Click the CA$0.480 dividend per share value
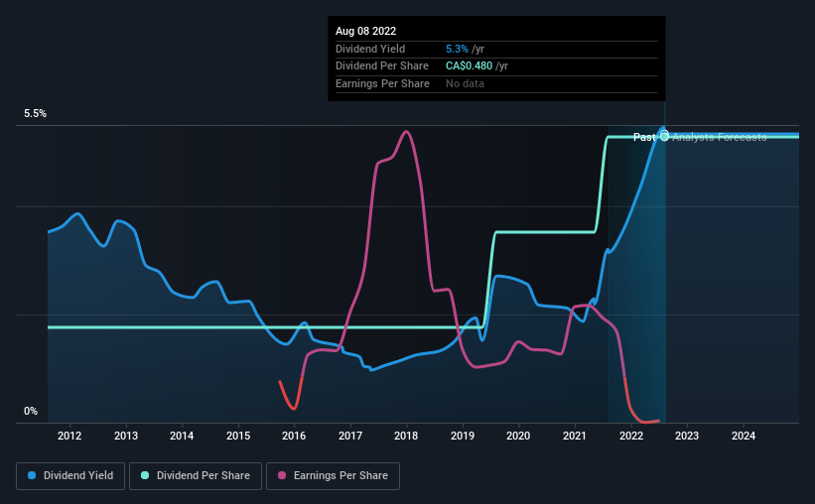The width and height of the screenshot is (815, 504). [469, 66]
